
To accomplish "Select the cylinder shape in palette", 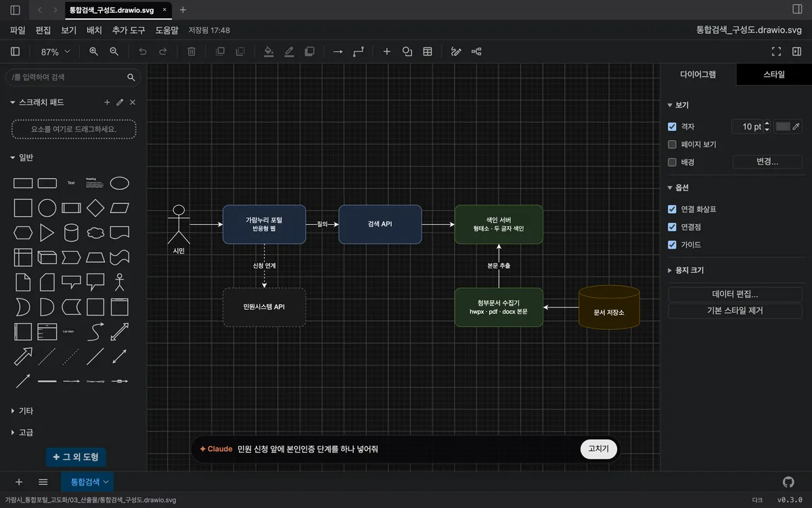I will tap(71, 233).
